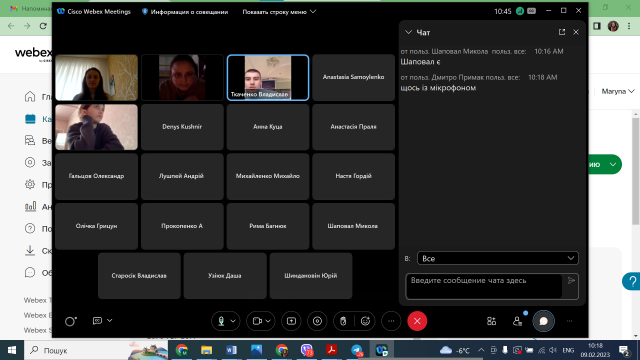Viewport: 640px width, 360px height.
Task: Go back in the browser
Action: click(11, 26)
